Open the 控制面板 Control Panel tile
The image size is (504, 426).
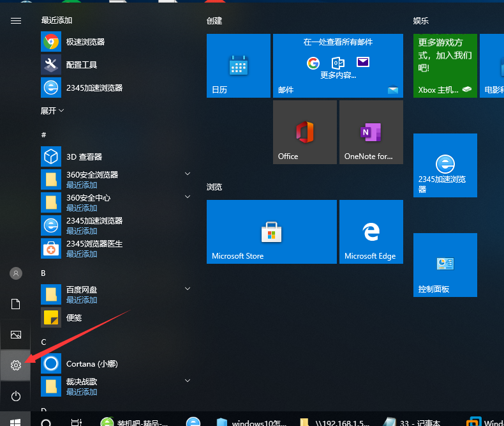[445, 265]
